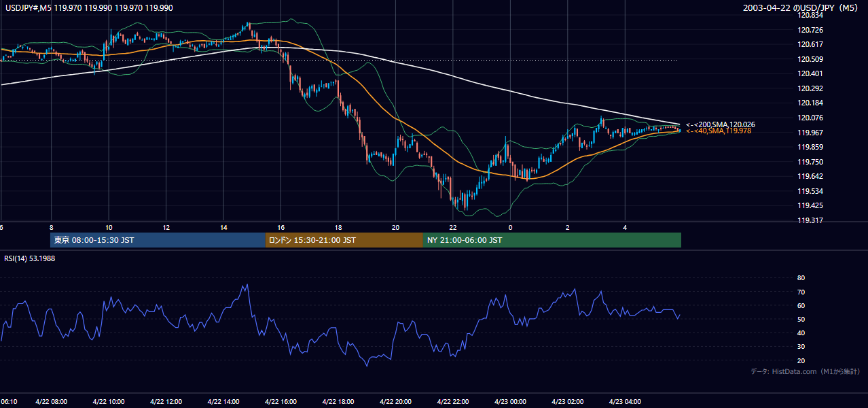Click price axis value 119.967
868x408 pixels.
point(810,132)
